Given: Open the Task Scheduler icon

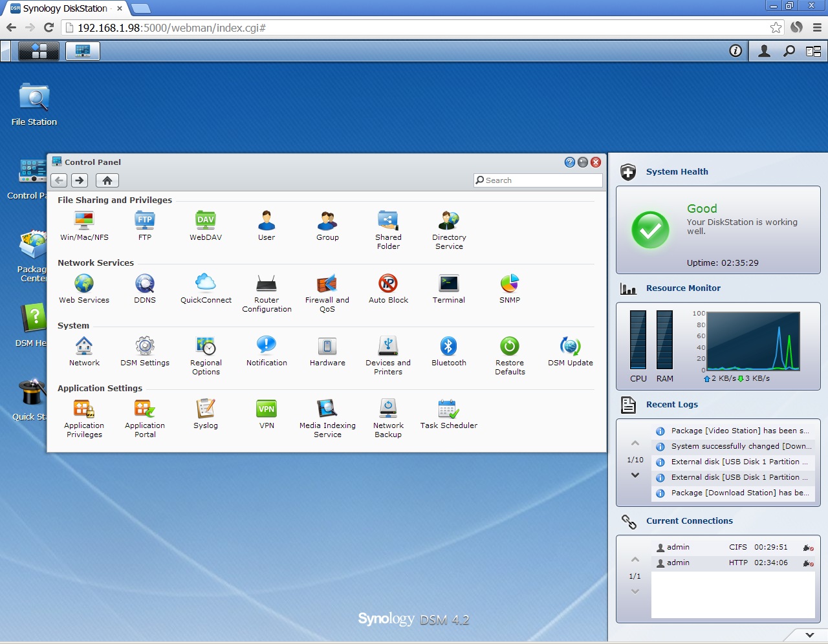Looking at the screenshot, I should (448, 409).
